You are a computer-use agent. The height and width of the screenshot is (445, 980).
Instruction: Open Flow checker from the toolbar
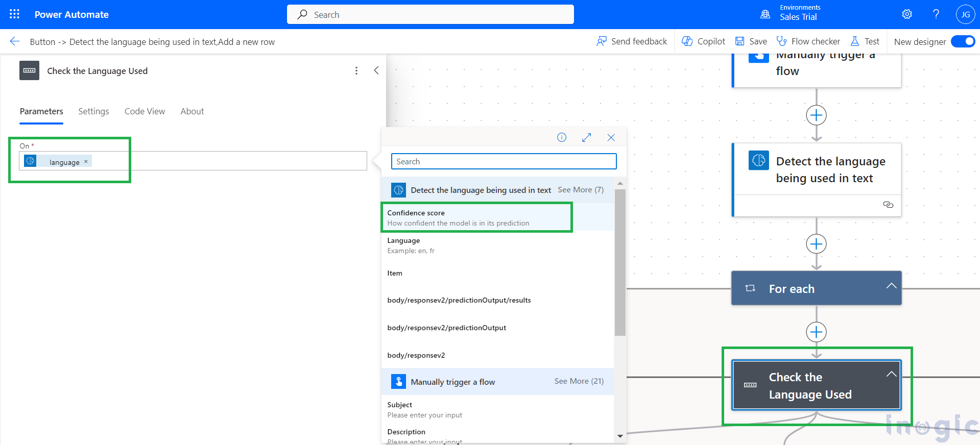pos(808,41)
